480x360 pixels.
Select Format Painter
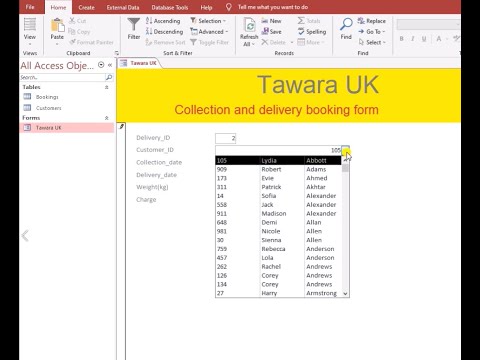[91, 42]
